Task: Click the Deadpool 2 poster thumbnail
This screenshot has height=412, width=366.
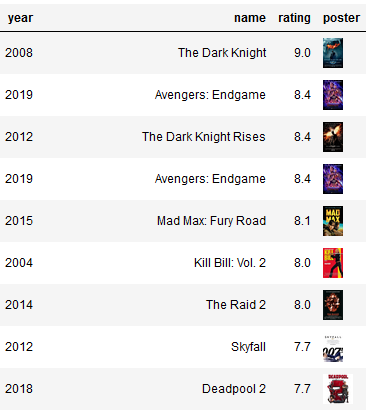Action: (338, 389)
